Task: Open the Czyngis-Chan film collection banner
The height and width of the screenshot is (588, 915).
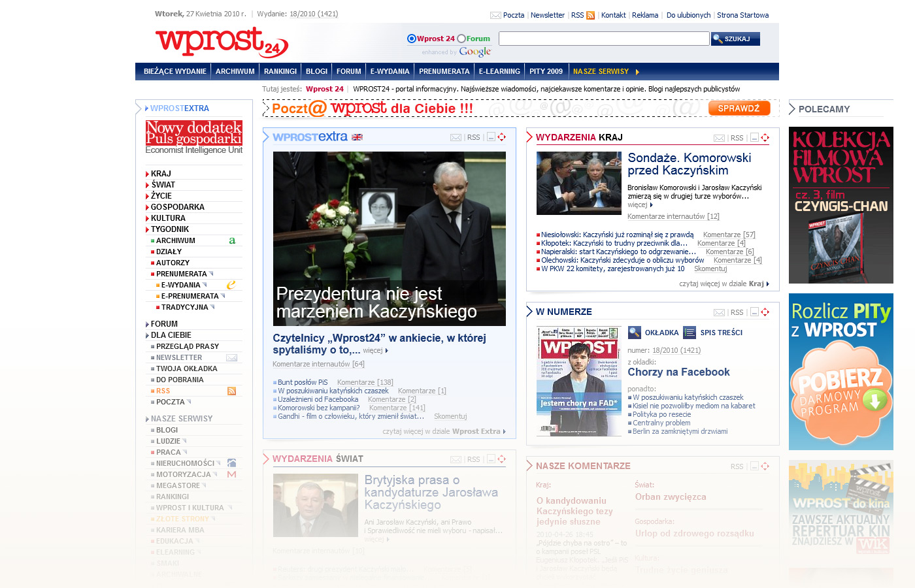Action: tap(841, 205)
